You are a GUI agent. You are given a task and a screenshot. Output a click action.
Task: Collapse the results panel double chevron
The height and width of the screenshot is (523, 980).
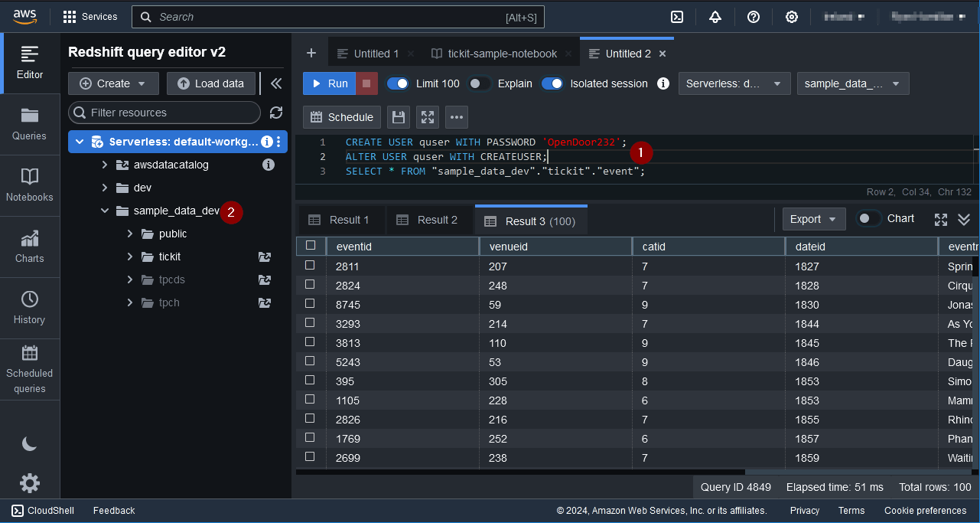964,220
